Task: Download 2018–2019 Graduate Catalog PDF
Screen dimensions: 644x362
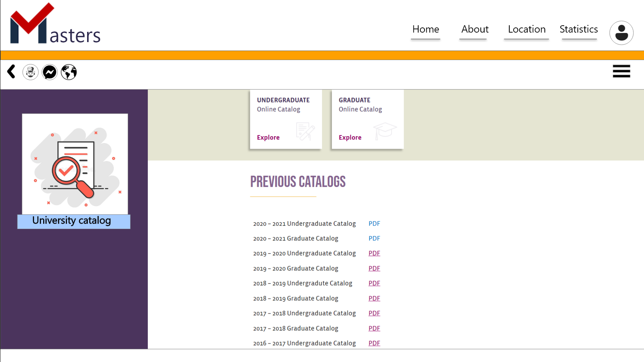Action: coord(374,298)
